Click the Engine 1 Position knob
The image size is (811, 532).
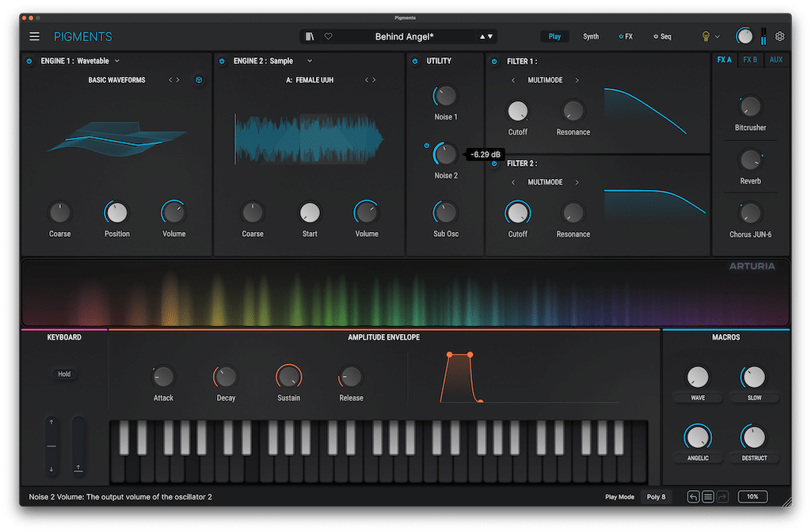[117, 212]
